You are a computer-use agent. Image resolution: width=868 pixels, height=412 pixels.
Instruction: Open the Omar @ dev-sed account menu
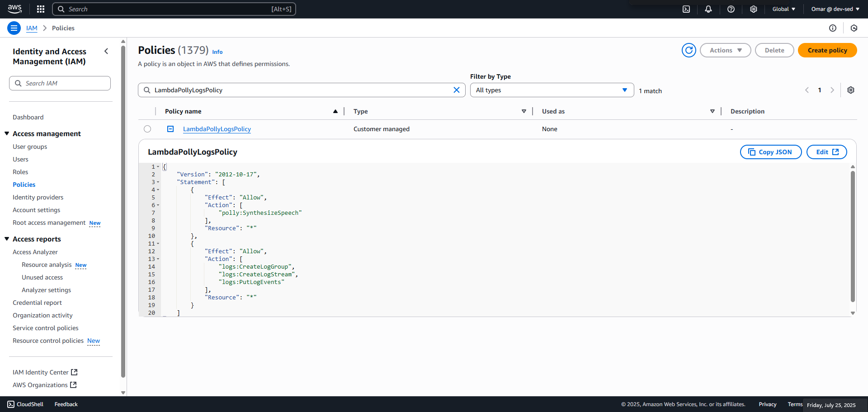(835, 9)
